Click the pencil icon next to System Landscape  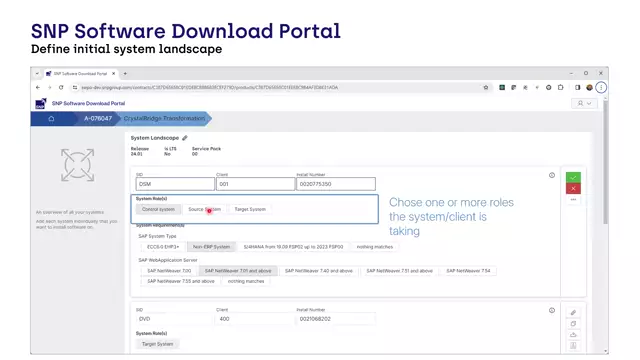[x=185, y=138]
